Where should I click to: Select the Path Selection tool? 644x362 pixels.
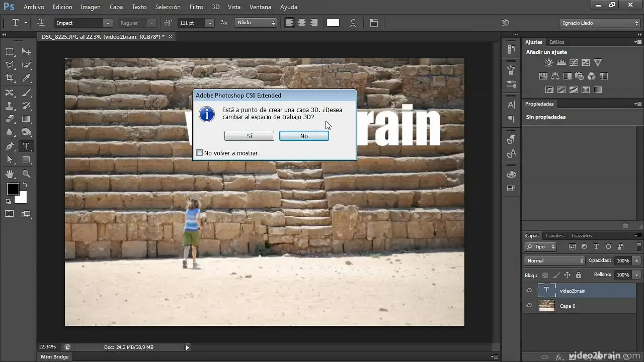(10, 160)
